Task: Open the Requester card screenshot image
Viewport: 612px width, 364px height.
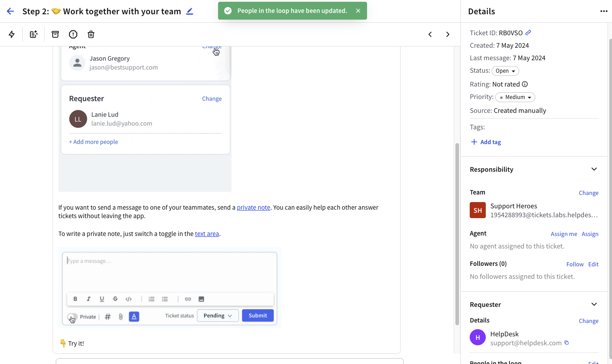Action: click(145, 119)
